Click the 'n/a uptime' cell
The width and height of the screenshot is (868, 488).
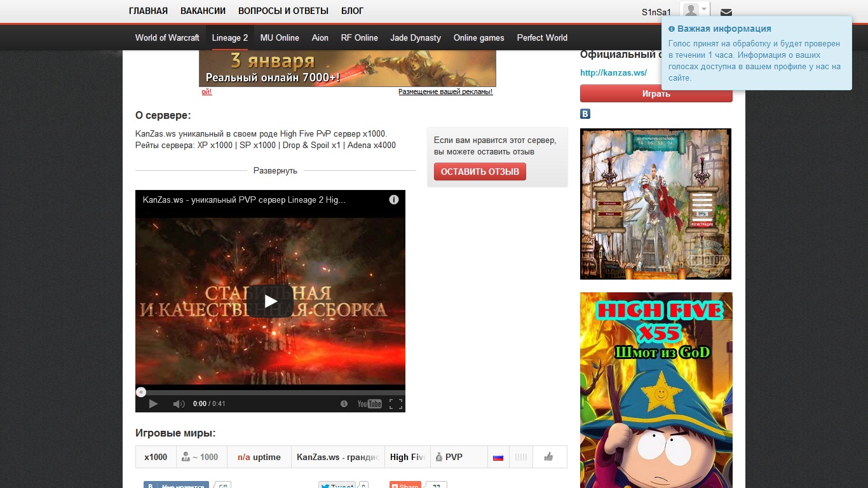259,457
